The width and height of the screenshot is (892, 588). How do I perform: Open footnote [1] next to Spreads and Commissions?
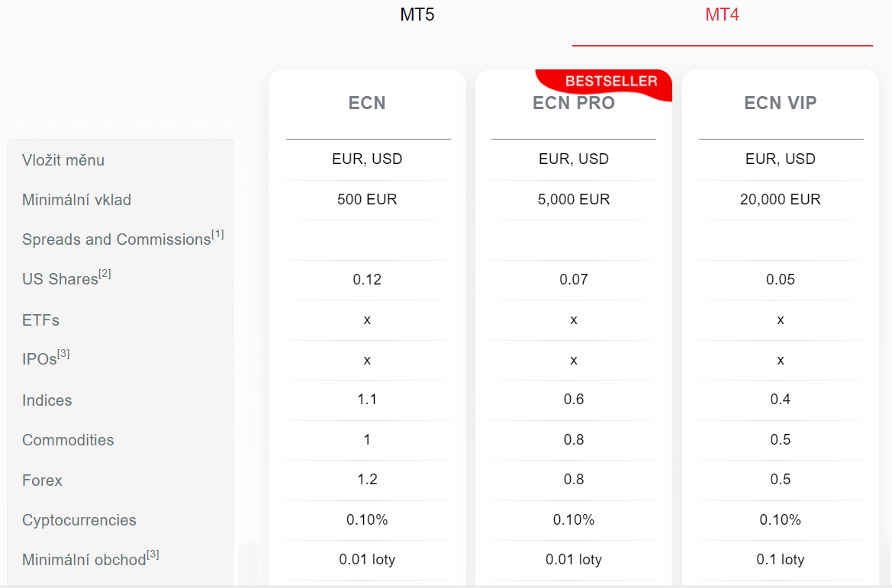(x=217, y=234)
